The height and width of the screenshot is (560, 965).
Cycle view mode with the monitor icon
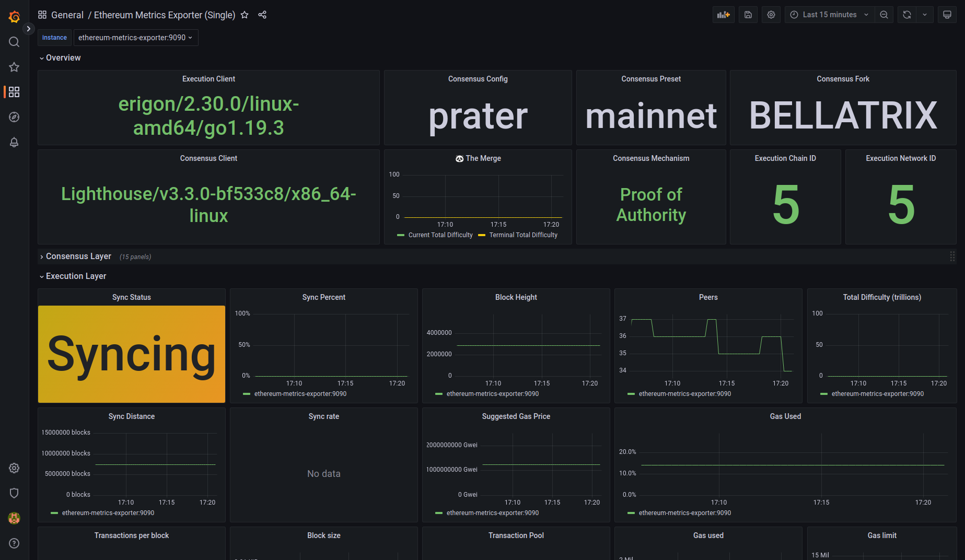947,15
